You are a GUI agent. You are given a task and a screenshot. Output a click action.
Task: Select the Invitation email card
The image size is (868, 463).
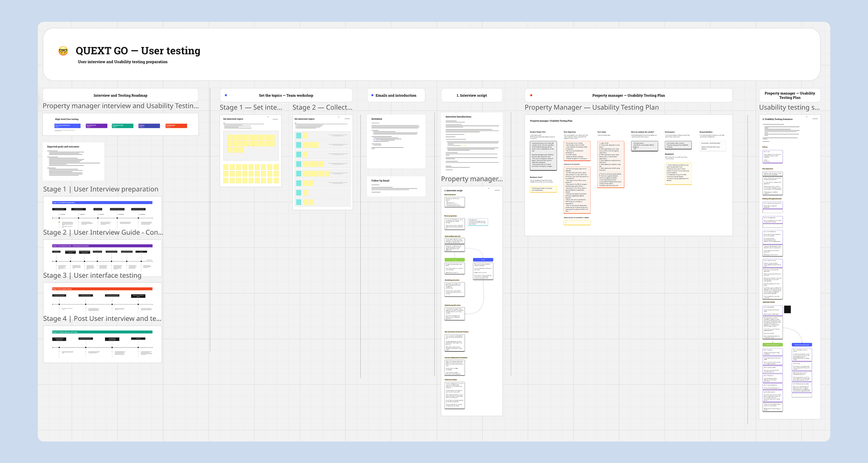pos(396,141)
